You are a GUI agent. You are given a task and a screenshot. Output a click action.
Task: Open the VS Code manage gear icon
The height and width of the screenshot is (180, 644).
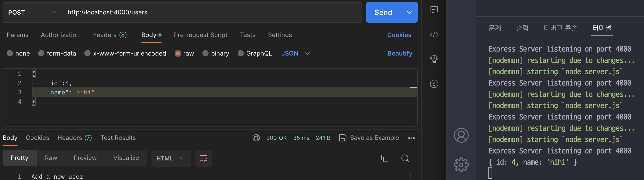point(461,165)
